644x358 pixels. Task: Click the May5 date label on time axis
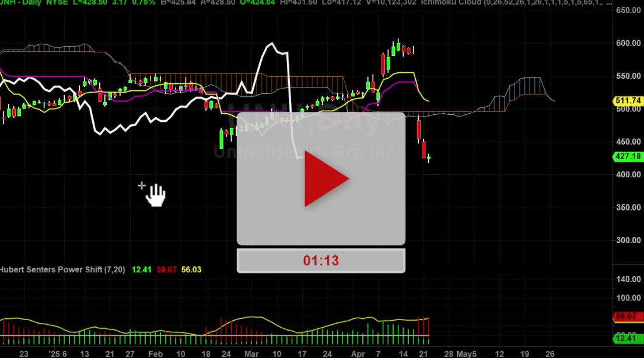coord(467,354)
